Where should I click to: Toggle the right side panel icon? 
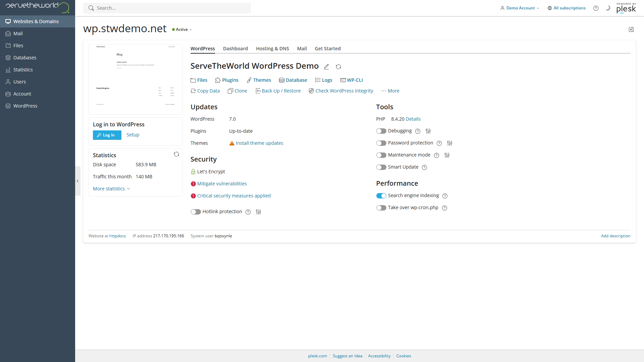click(631, 29)
